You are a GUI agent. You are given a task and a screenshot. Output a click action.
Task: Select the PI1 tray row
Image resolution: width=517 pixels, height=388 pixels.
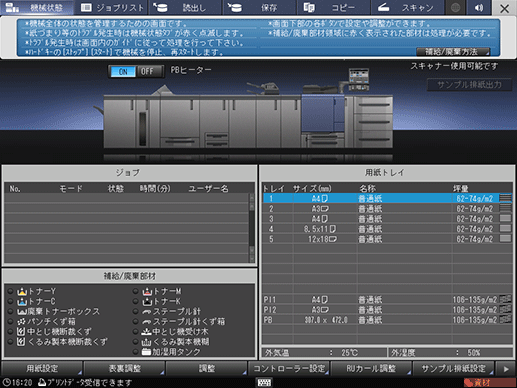click(x=388, y=299)
